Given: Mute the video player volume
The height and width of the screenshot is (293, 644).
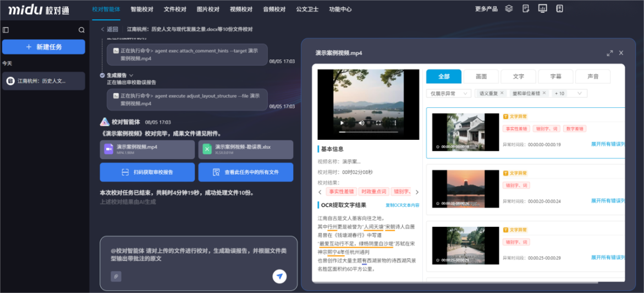Looking at the screenshot, I should click(361, 123).
